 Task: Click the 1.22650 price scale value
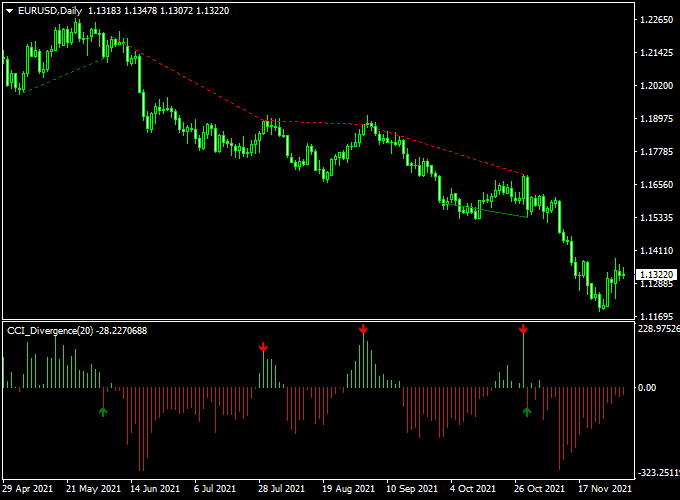pos(657,20)
